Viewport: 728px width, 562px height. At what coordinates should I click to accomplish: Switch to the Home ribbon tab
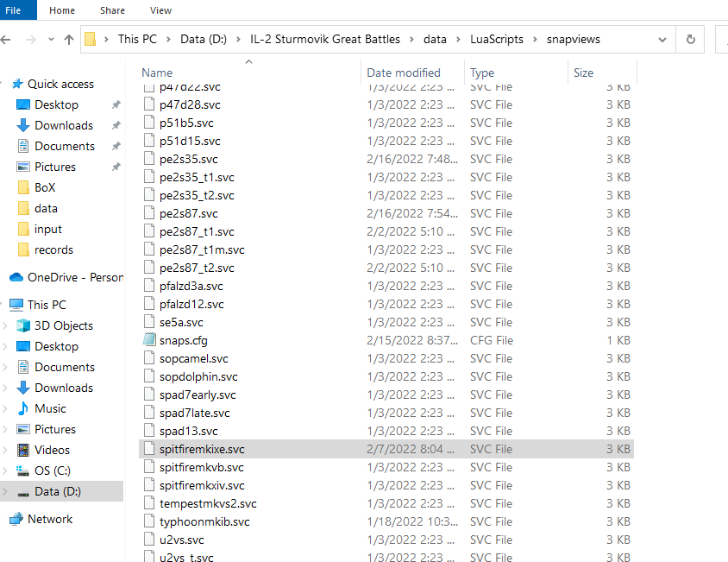pyautogui.click(x=62, y=10)
